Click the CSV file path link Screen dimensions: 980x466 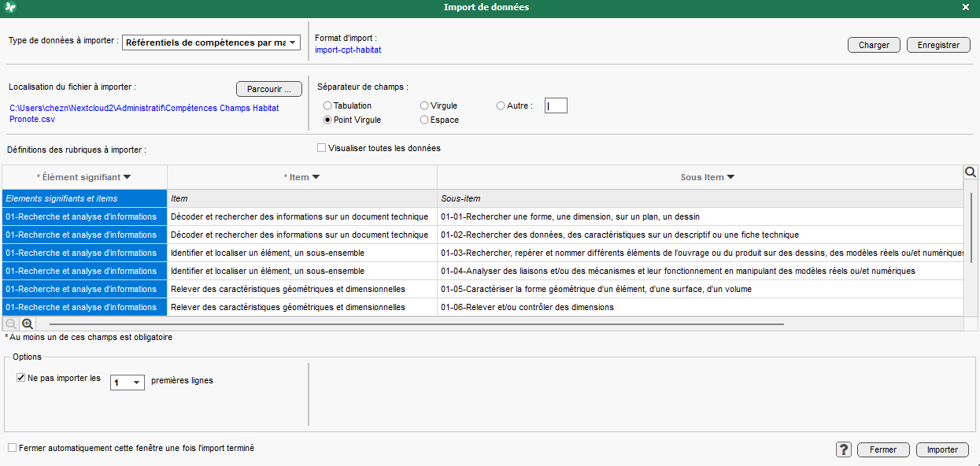point(144,113)
